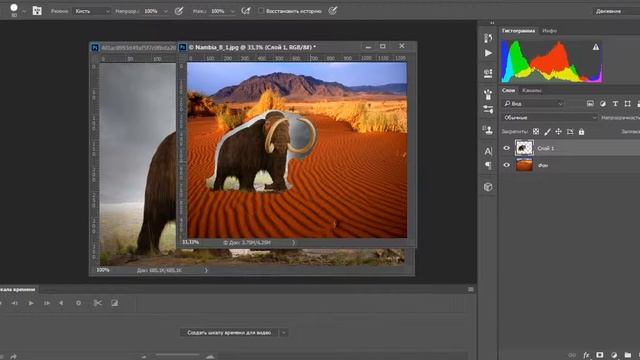
Task: Switch to Гистограмма tab
Action: point(518,31)
